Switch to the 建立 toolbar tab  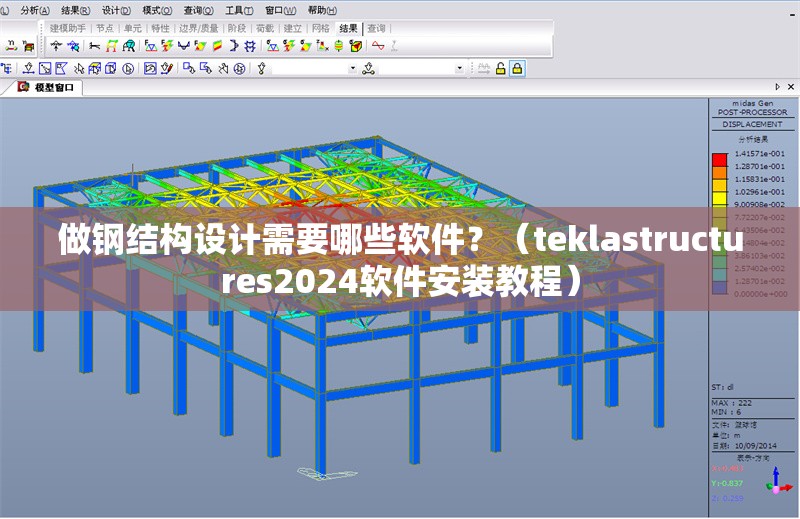tap(292, 29)
